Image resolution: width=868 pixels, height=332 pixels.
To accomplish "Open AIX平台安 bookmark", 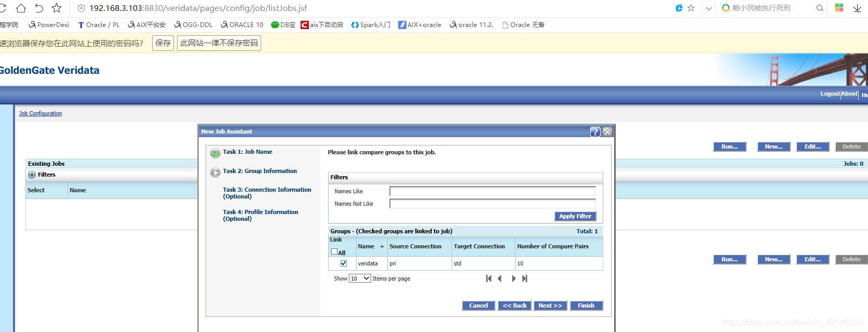I will pyautogui.click(x=147, y=24).
